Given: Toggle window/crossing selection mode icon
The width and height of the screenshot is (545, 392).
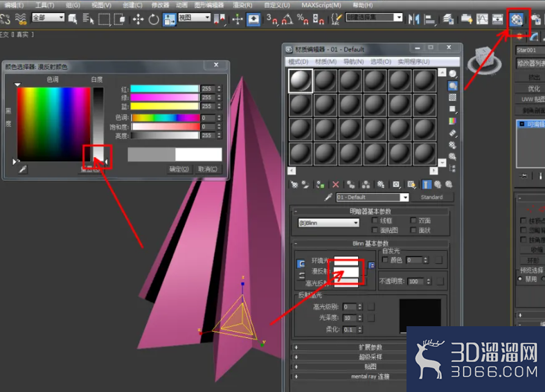Looking at the screenshot, I should [120, 19].
